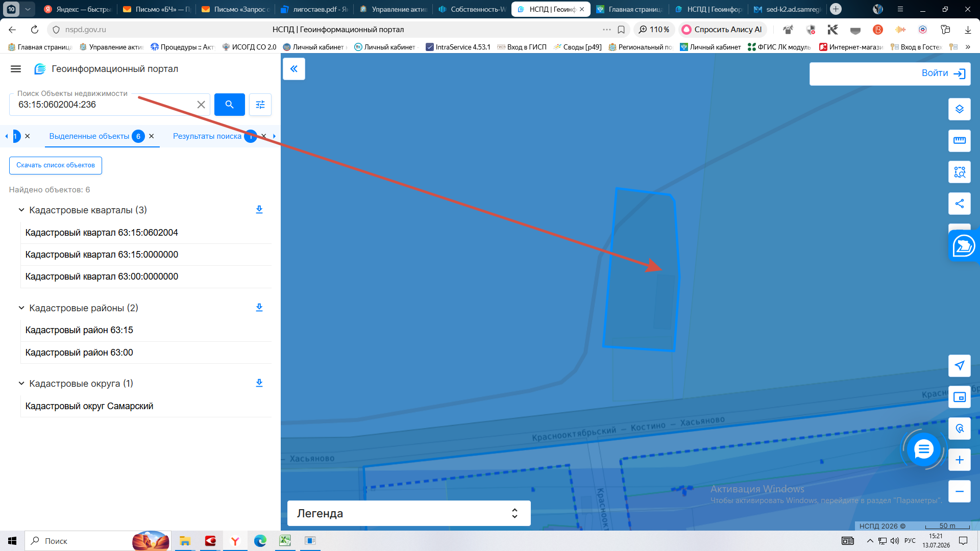This screenshot has height=551, width=980.
Task: Click the Windows taskbar Поиск search box
Action: pos(97,541)
